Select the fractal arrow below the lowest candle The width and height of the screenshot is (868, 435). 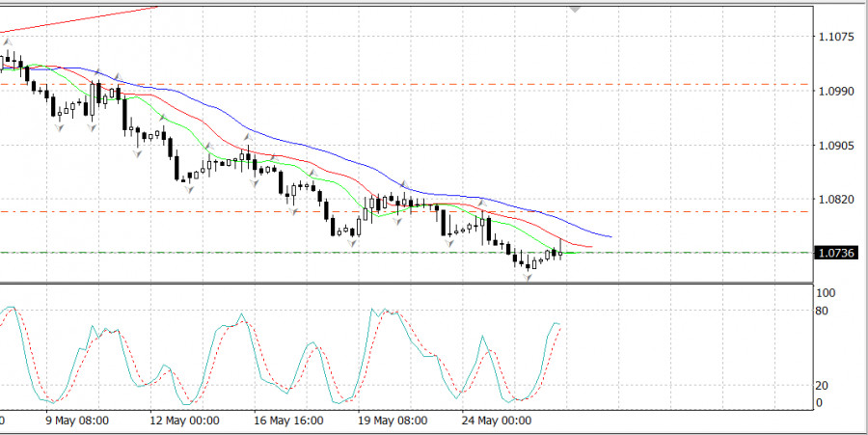tap(528, 278)
